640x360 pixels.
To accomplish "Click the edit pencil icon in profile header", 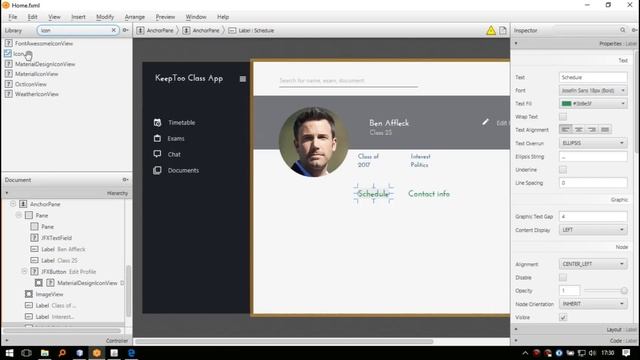I will coord(485,122).
